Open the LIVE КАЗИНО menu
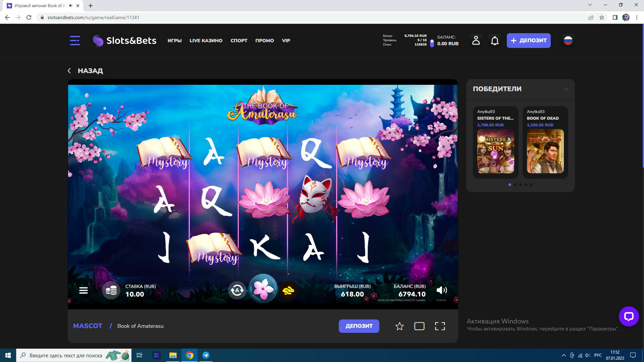The image size is (644, 362). coord(206,41)
